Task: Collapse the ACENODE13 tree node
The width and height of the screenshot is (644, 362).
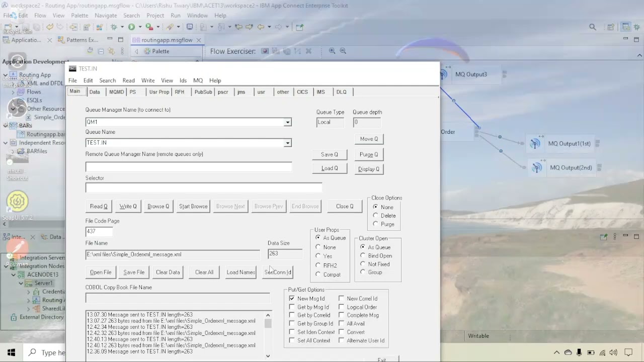Action: pyautogui.click(x=14, y=275)
